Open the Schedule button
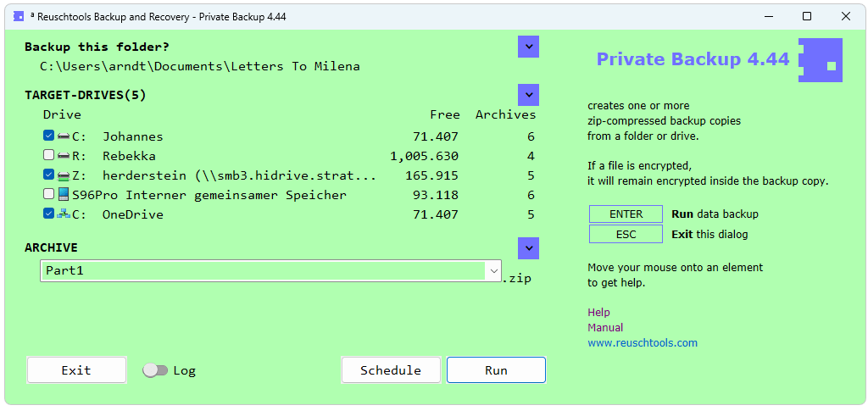 391,370
